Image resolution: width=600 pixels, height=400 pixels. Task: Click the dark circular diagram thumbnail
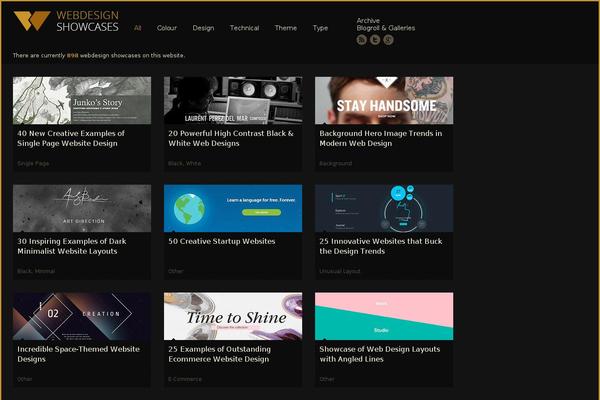point(384,208)
